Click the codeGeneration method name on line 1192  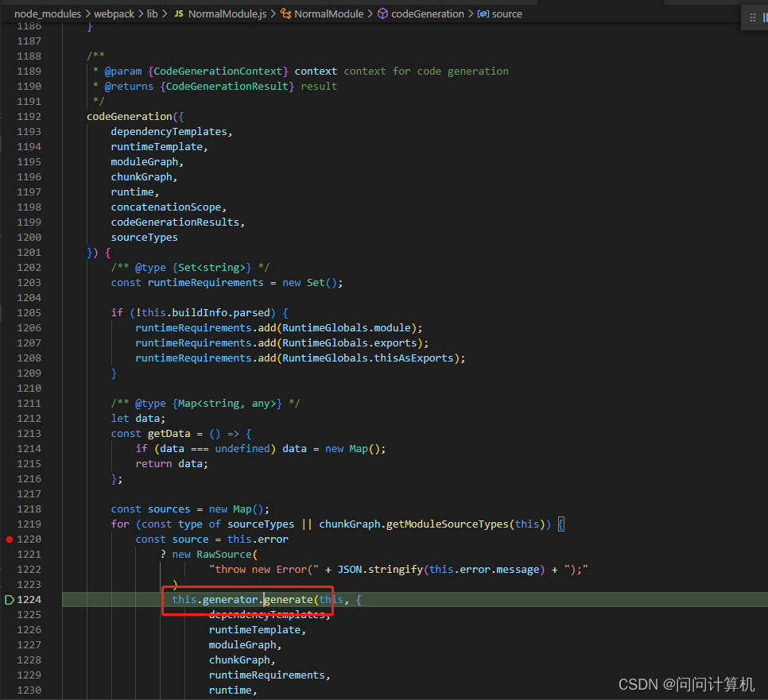(130, 117)
